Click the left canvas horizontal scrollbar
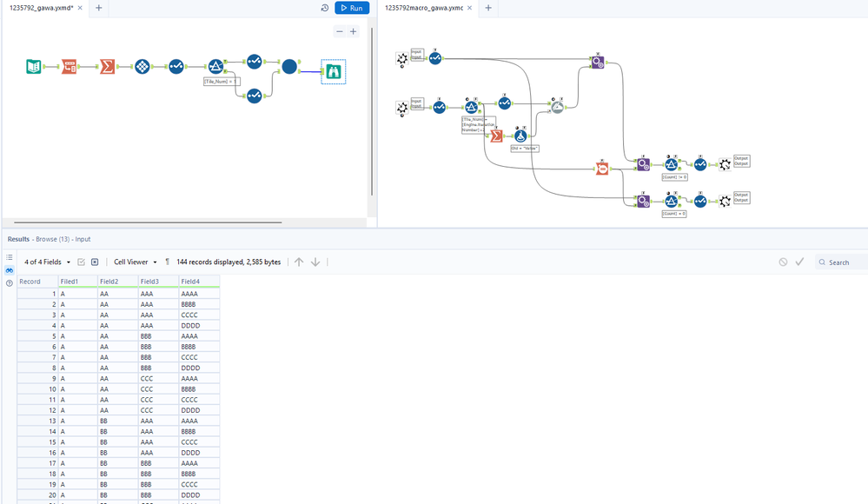 coord(148,222)
